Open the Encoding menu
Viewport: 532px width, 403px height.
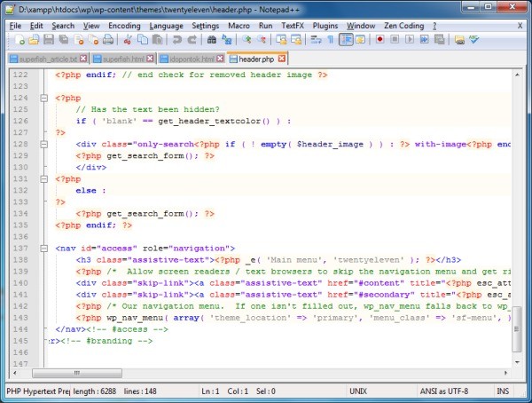click(x=124, y=26)
